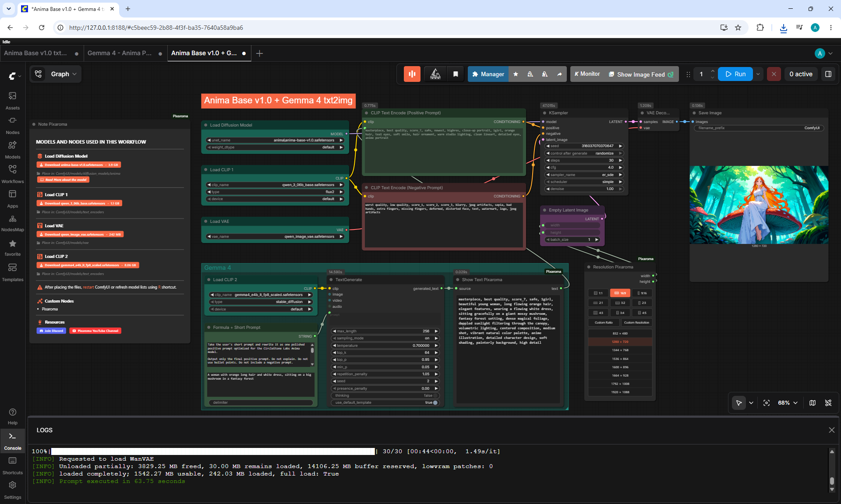Select the 3:2 aspect ratio
The height and width of the screenshot is (504, 841).
click(620, 303)
